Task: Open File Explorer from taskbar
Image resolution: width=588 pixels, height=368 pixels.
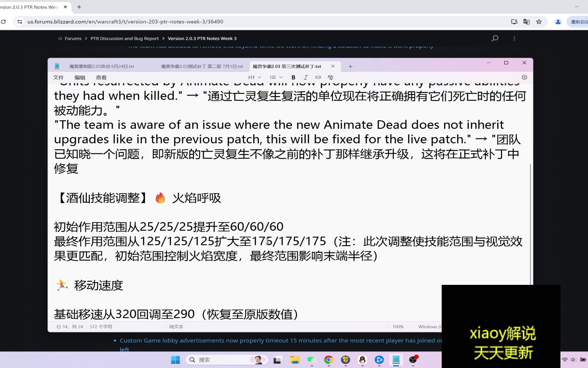Action: (x=295, y=360)
